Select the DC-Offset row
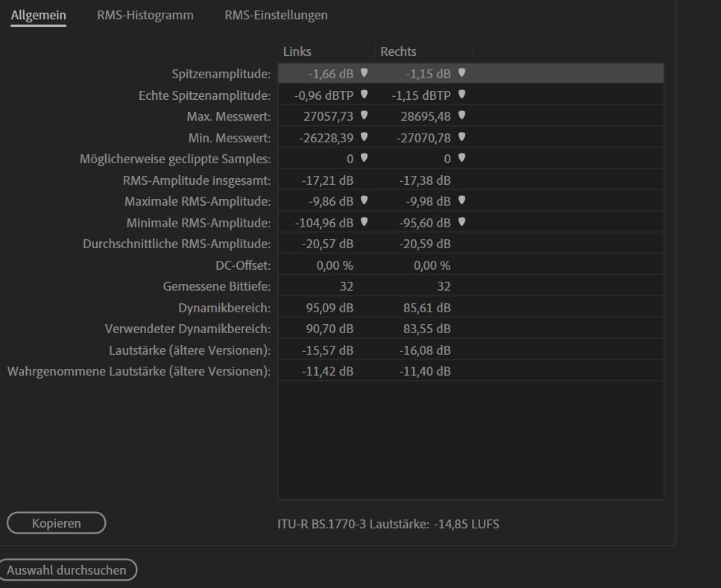 click(x=470, y=265)
